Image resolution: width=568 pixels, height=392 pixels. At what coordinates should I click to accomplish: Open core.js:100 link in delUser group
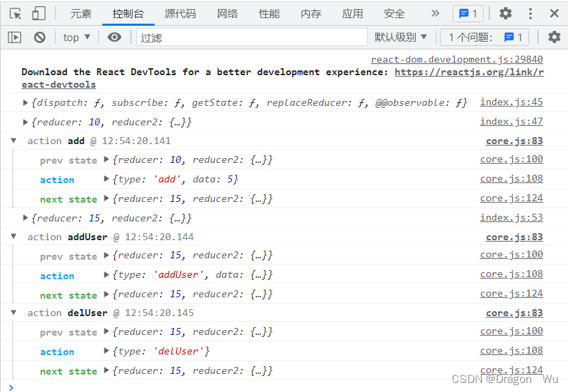[x=512, y=331]
